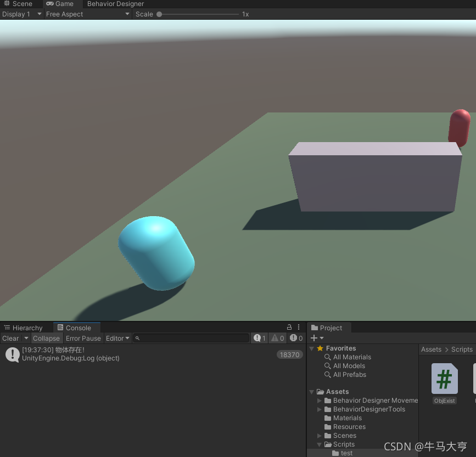Screen dimensions: 476x457
Task: Lock the console panel
Action: 289,327
